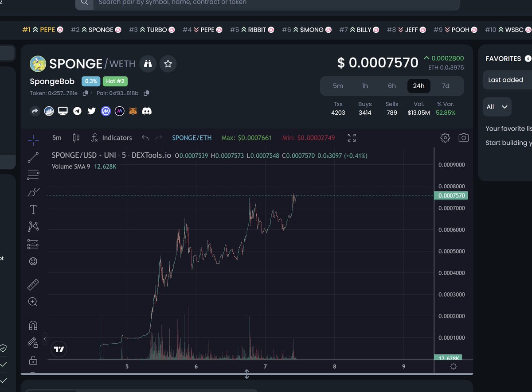532x392 pixels.
Task: Select the trend line drawing tool
Action: (33, 157)
